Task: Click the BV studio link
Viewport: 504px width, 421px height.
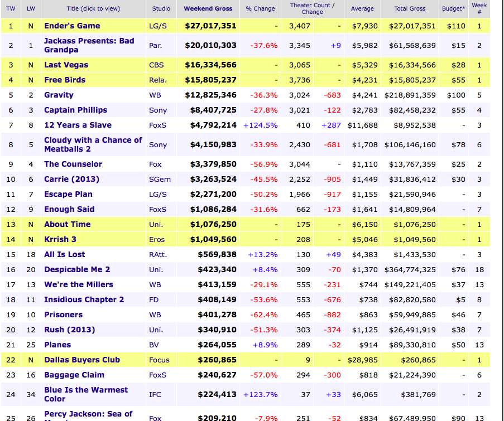Action: [153, 345]
